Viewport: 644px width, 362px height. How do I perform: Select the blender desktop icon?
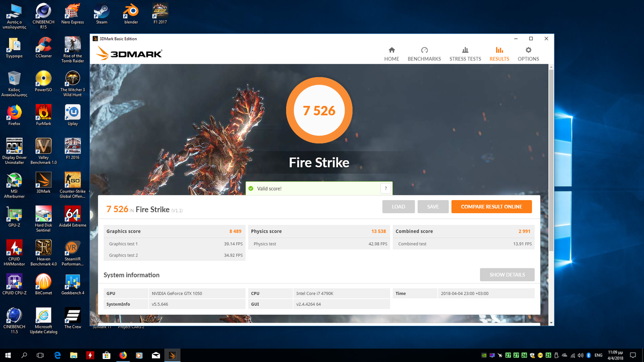tap(131, 14)
